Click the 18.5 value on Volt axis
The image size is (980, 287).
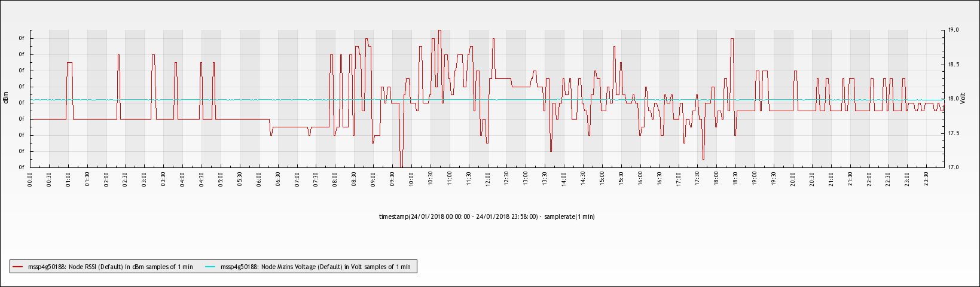point(953,65)
